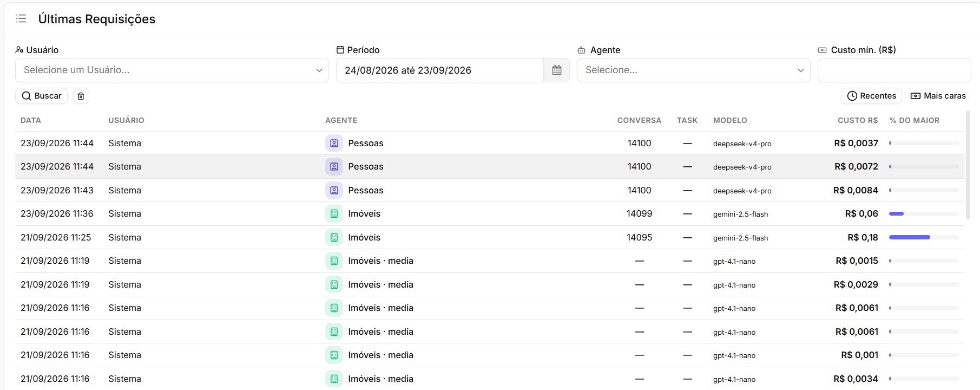Click the table's vertical scrollbar
Image resolution: width=980 pixels, height=390 pixels.
(968, 165)
